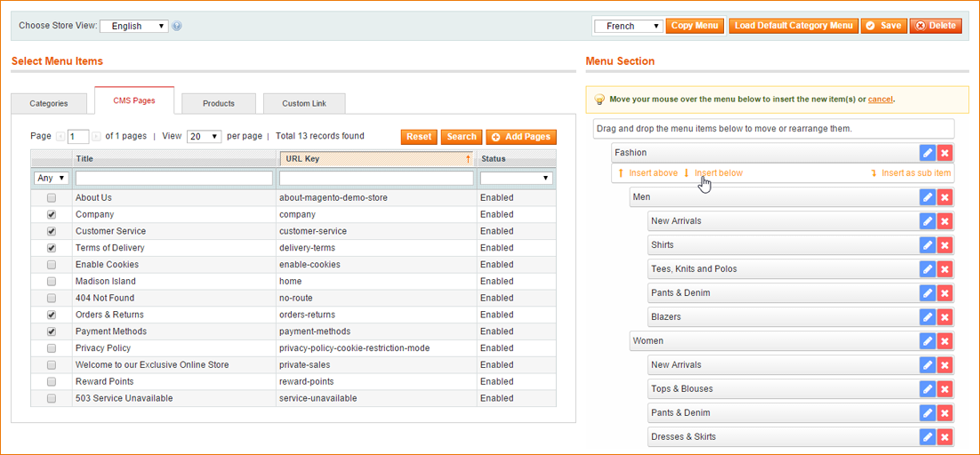Uncheck the Customer Service checkbox

coord(52,232)
